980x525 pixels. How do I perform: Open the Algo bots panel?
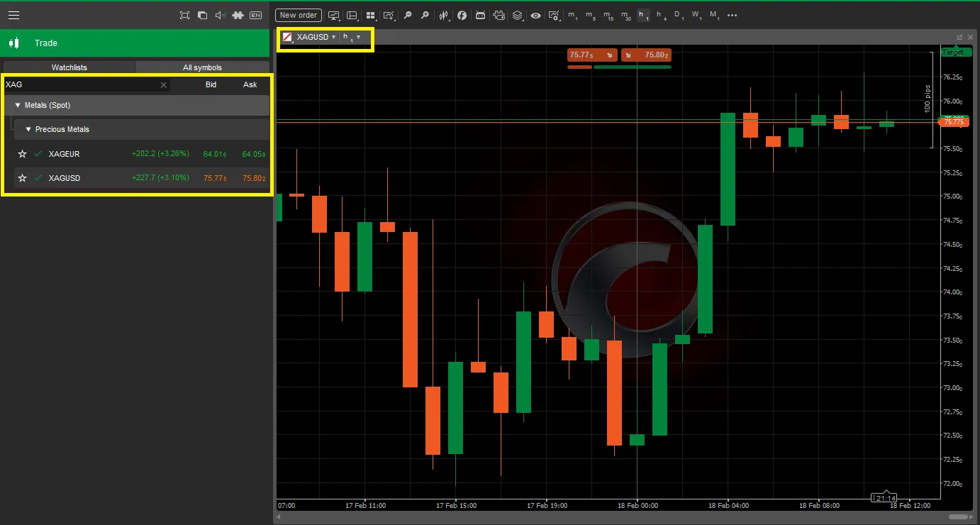click(479, 14)
